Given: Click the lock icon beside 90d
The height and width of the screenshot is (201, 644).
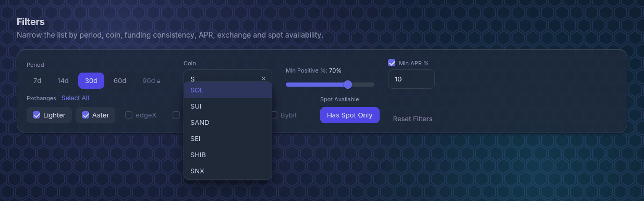Looking at the screenshot, I should [159, 81].
